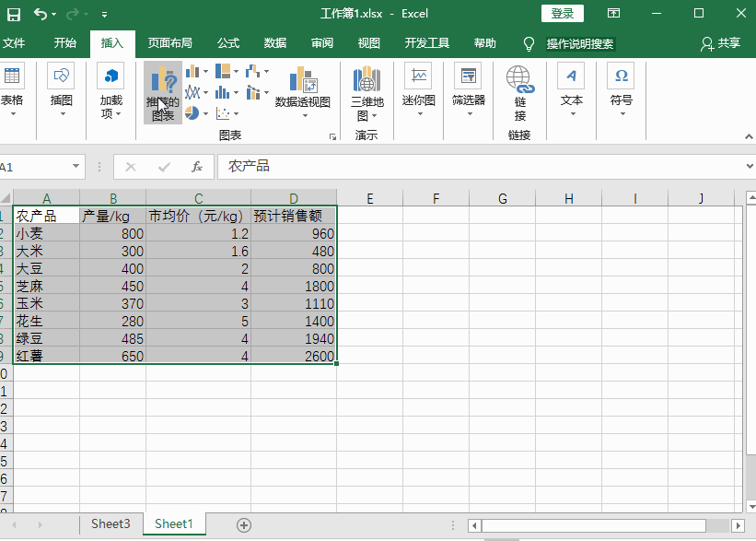Click the Redo icon
The image size is (756, 541).
pyautogui.click(x=73, y=14)
